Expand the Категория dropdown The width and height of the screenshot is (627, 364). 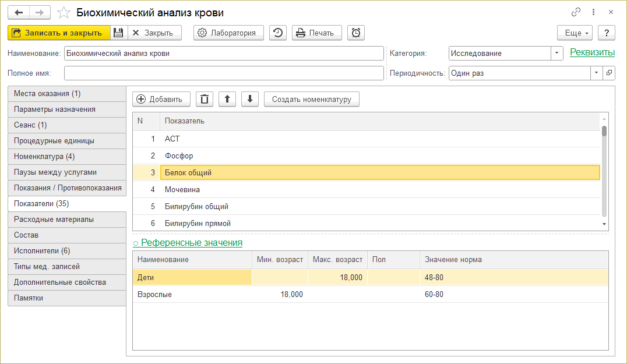click(557, 54)
